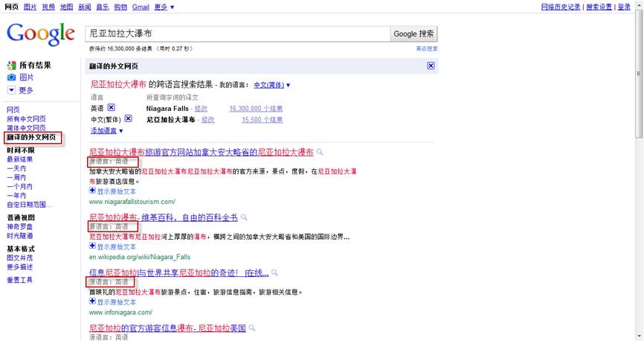Image resolution: width=644 pixels, height=341 pixels.
Task: Click plus icon above niagarafallstourism.com URL
Action: (x=92, y=191)
